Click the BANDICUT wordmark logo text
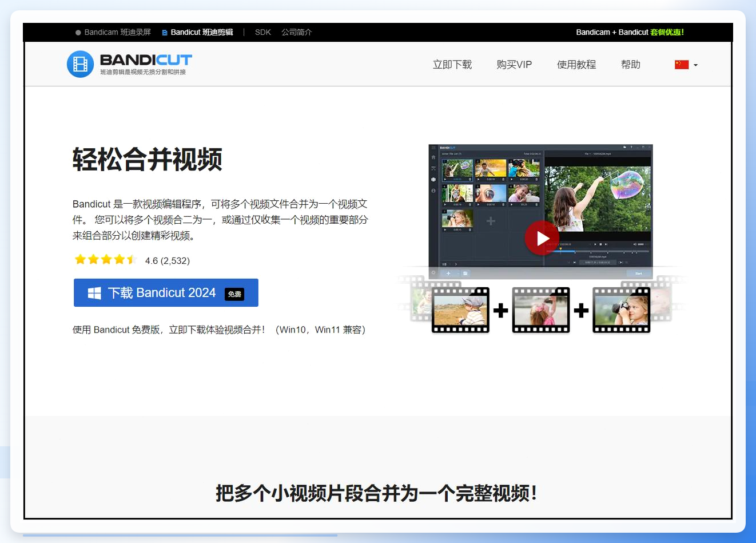 (146, 60)
